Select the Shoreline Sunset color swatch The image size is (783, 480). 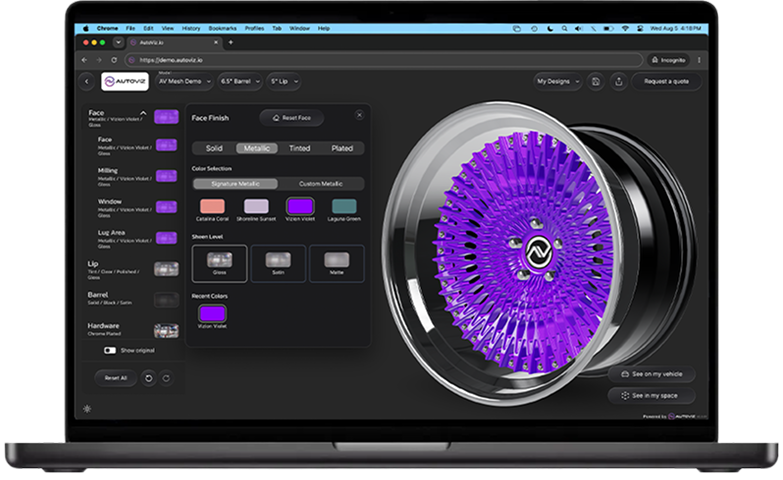click(x=256, y=206)
